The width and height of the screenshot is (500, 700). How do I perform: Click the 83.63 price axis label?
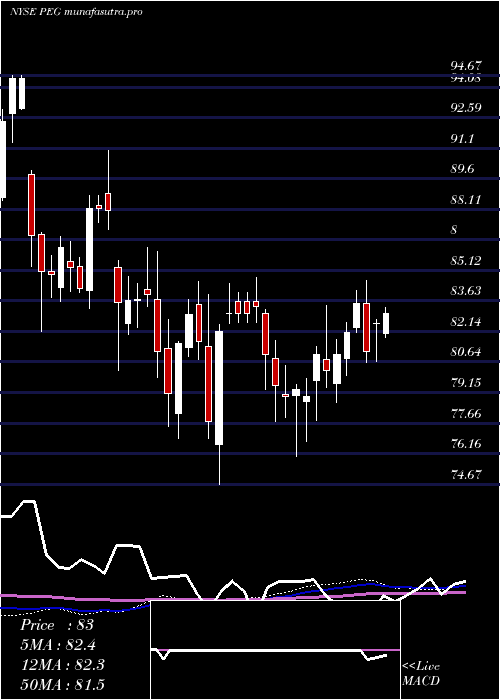[x=466, y=291]
